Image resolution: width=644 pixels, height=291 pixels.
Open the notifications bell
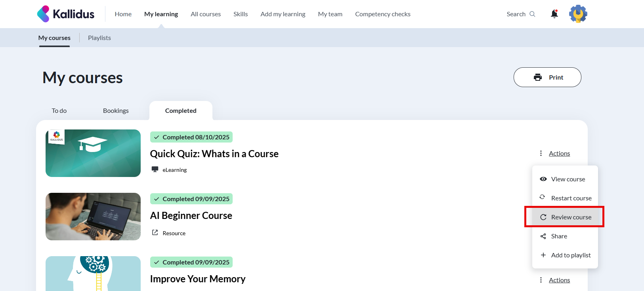tap(554, 14)
